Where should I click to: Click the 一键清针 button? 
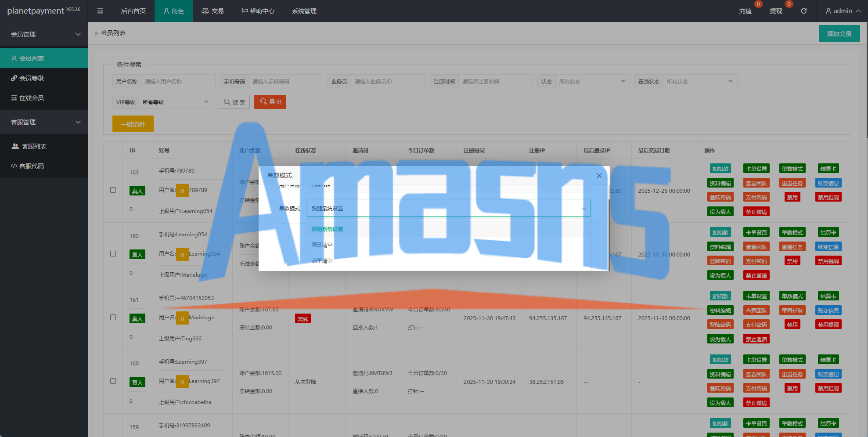[133, 124]
